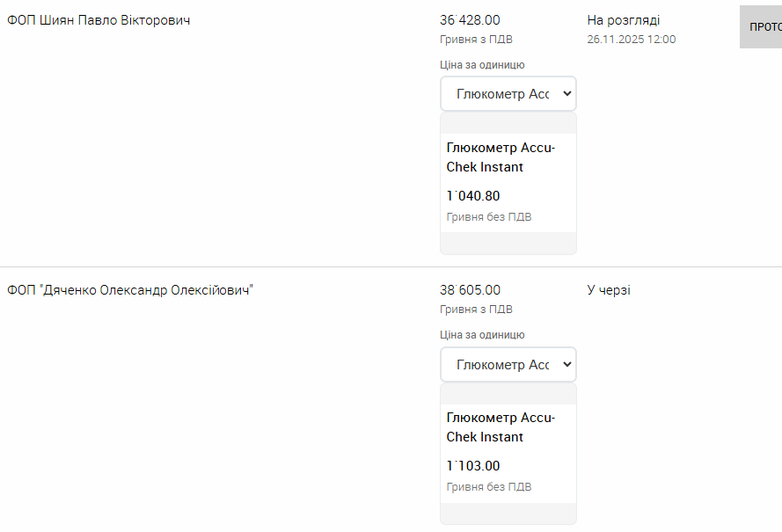The height and width of the screenshot is (532, 782).
Task: Click Гривня без ПДВ under 1 040.80
Action: [489, 217]
